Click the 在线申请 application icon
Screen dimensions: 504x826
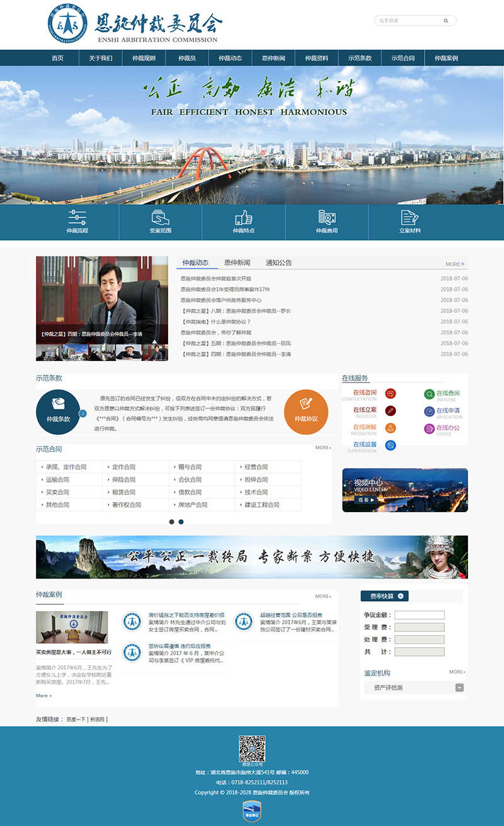(x=429, y=411)
